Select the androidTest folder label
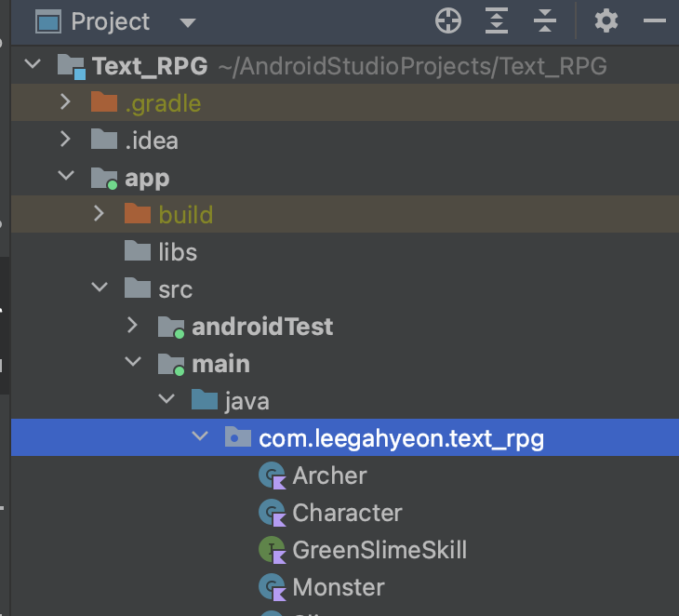 point(262,327)
